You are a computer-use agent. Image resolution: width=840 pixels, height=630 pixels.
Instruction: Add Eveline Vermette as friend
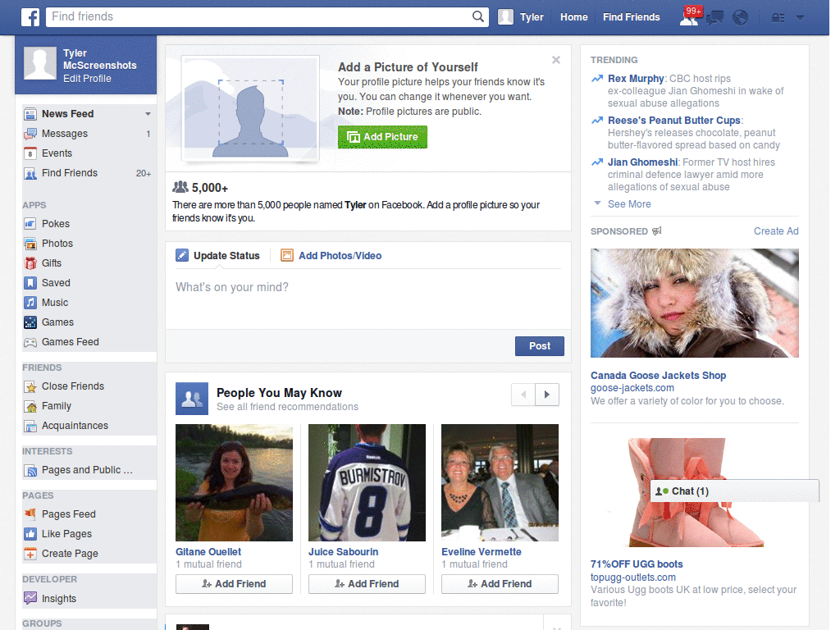(500, 584)
